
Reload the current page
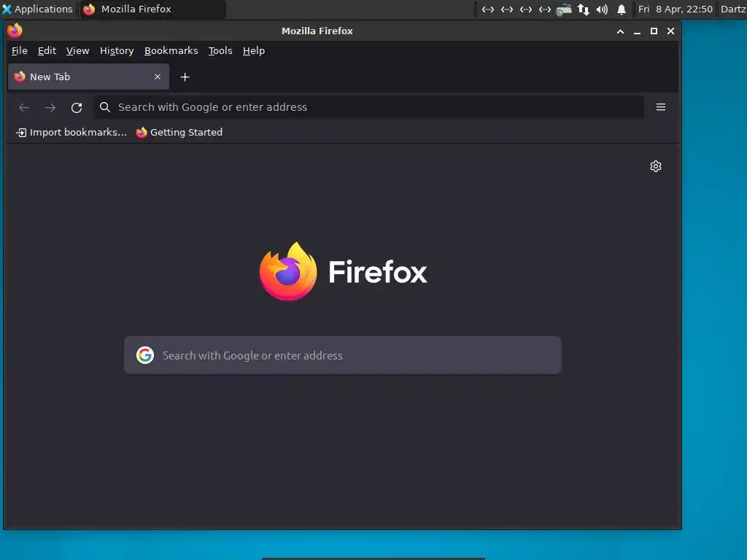point(77,108)
